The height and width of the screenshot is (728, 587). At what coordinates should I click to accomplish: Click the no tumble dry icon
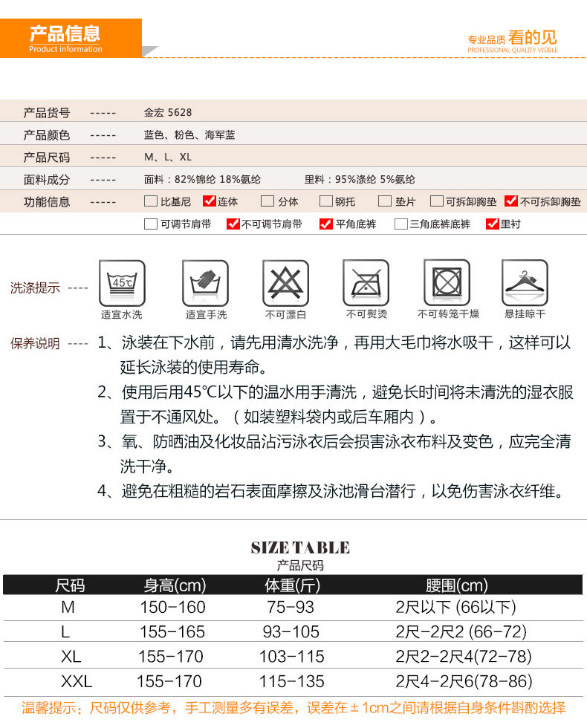447,283
